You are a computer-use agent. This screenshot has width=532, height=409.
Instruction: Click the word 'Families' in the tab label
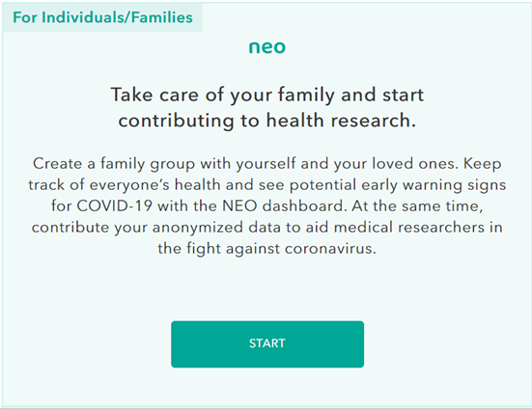click(162, 17)
